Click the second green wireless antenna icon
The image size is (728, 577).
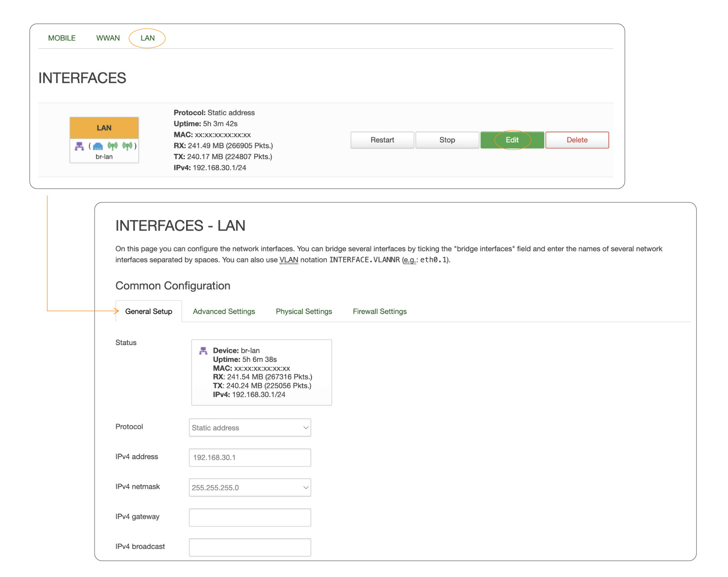[x=127, y=146]
